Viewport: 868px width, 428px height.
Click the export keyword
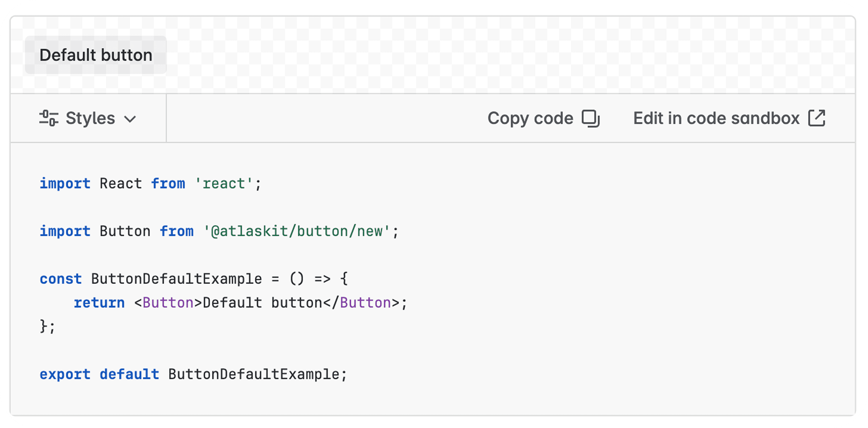pos(65,374)
